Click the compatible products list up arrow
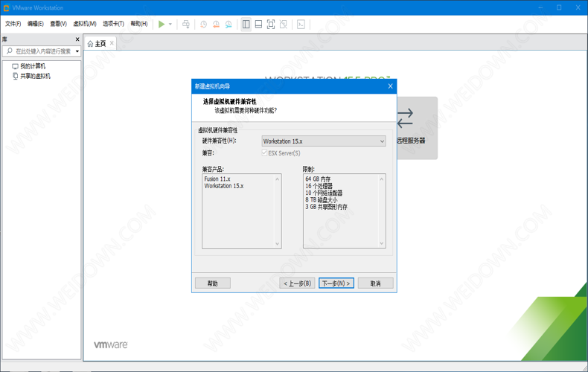Image resolution: width=588 pixels, height=372 pixels. pyautogui.click(x=278, y=179)
